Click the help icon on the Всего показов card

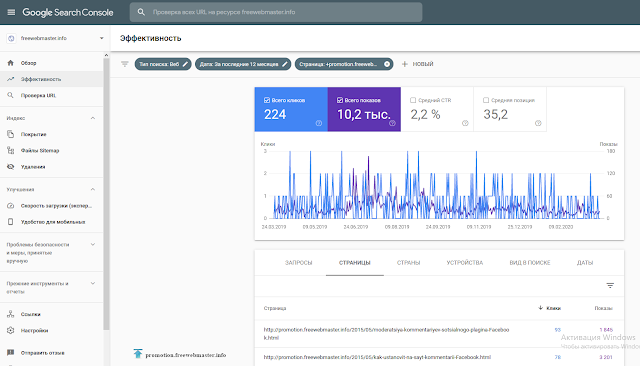pyautogui.click(x=392, y=123)
